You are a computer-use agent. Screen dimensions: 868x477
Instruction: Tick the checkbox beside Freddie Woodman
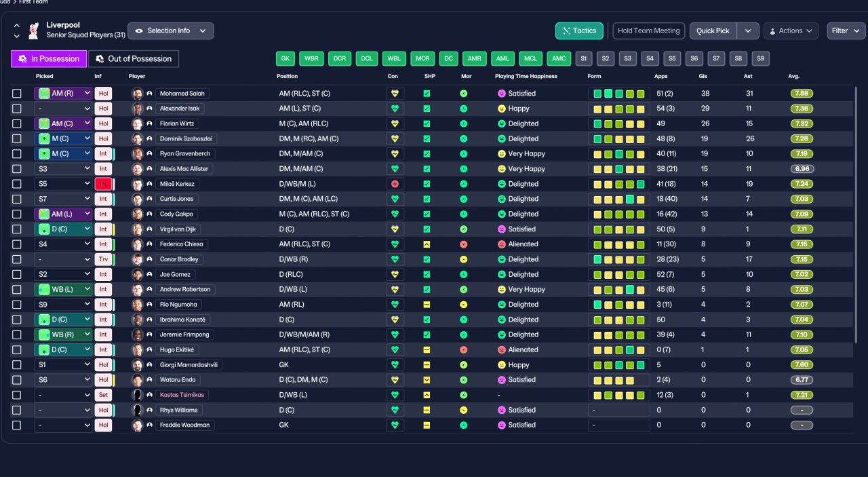click(17, 425)
